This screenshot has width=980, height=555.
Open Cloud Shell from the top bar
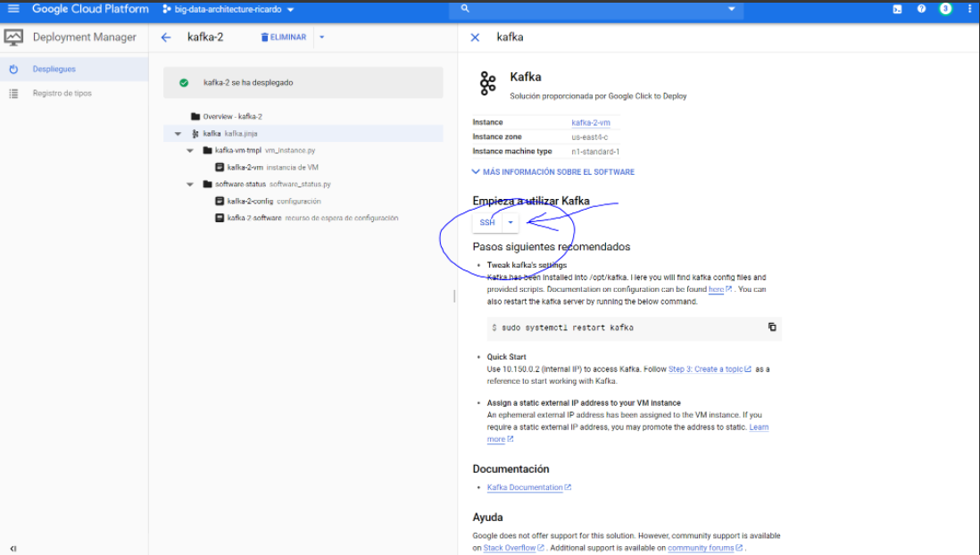897,9
